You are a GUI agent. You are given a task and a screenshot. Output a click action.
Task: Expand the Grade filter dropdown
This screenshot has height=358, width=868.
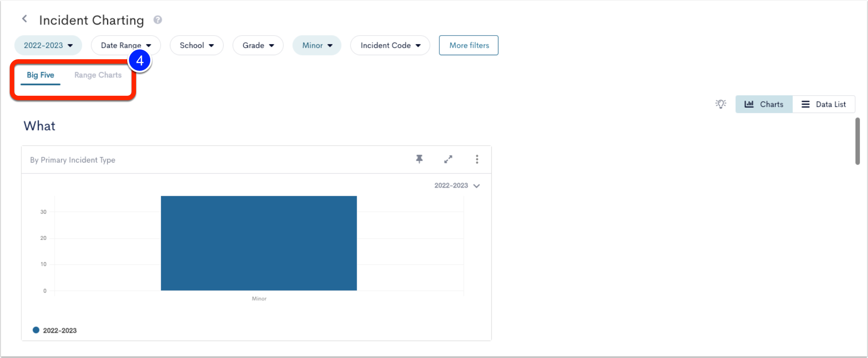pyautogui.click(x=258, y=45)
